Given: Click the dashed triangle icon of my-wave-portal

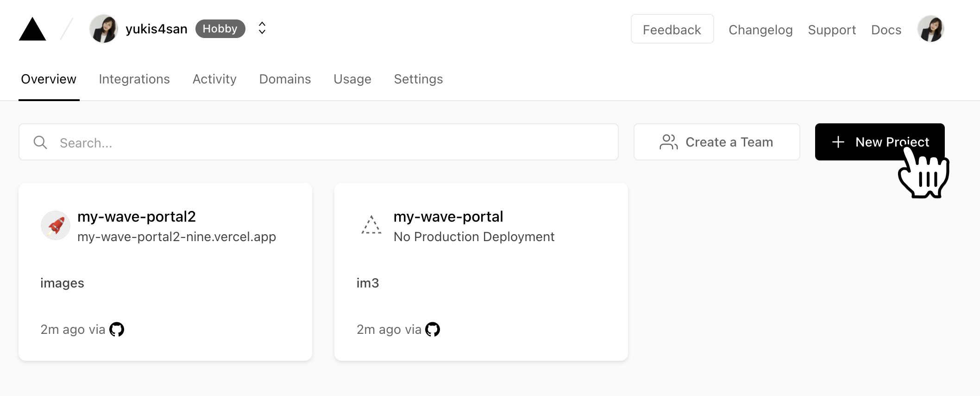Looking at the screenshot, I should [x=371, y=225].
